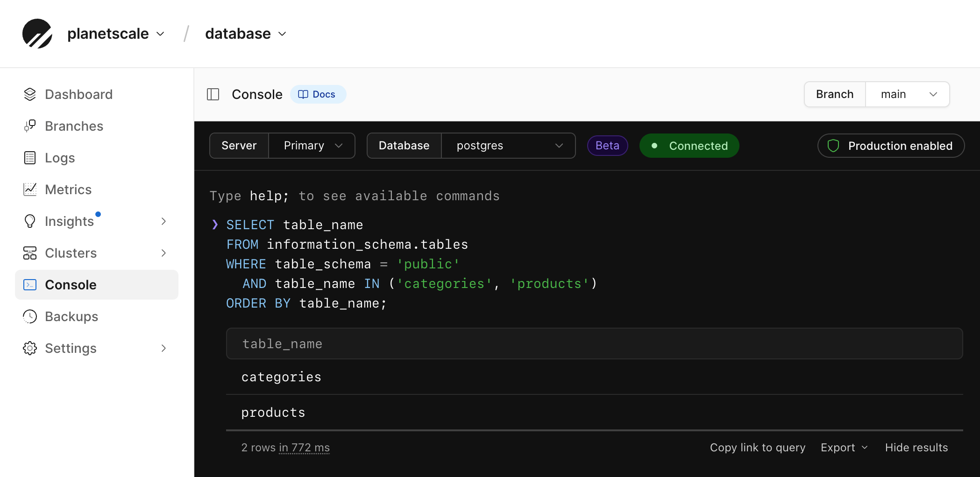This screenshot has width=980, height=477.
Task: Open the Metrics page
Action: pos(97,189)
